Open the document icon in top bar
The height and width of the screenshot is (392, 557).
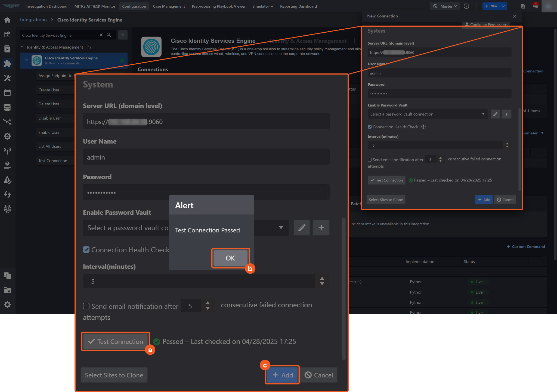[523, 6]
